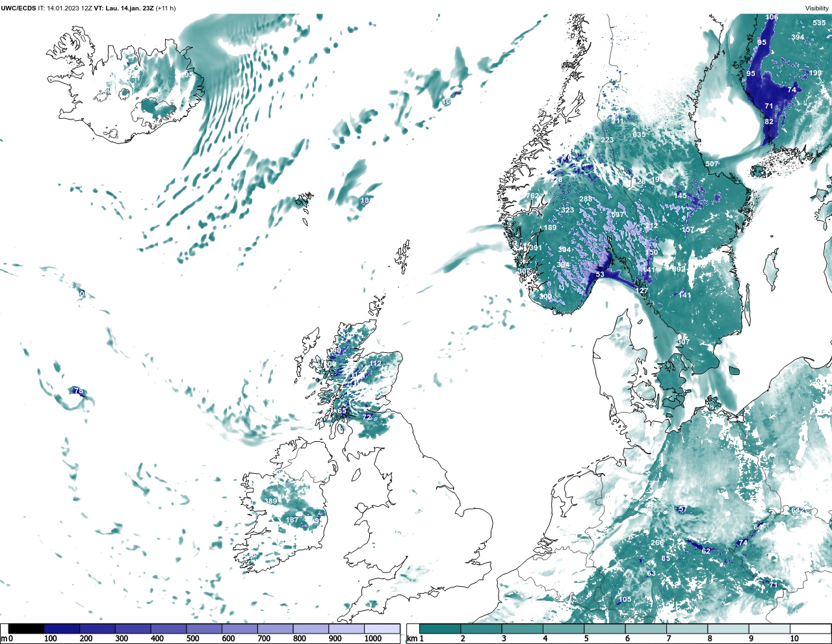
Task: Click the 900–1000 m pale lilac legend swatch
Action: click(x=346, y=628)
